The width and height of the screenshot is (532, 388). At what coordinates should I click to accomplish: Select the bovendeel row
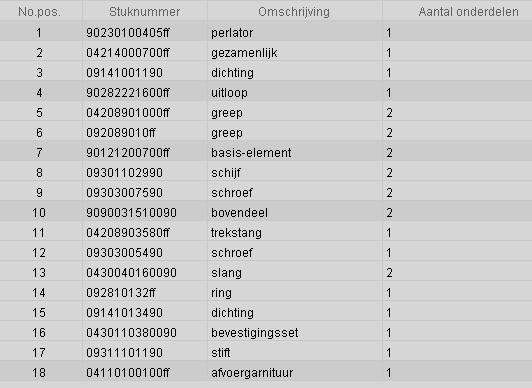coord(266,213)
